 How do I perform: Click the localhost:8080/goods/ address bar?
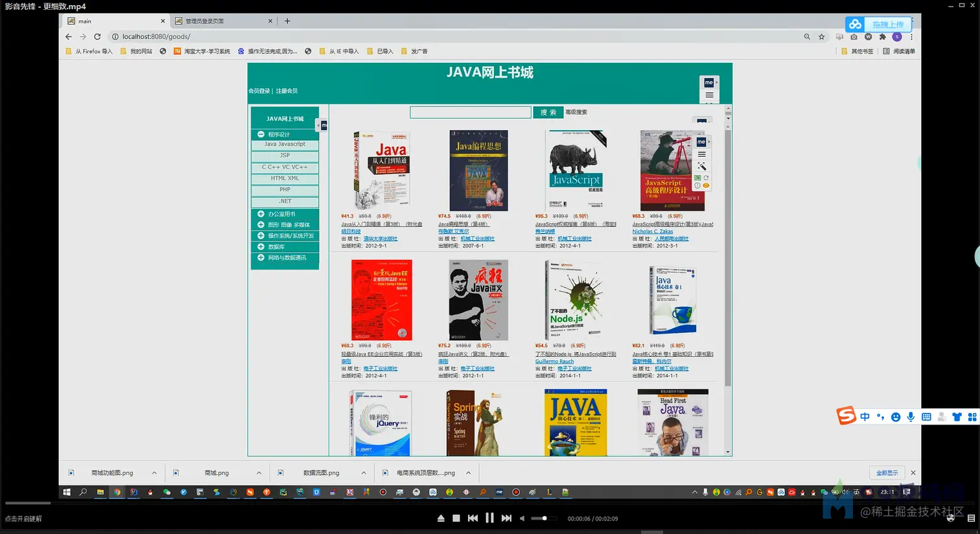click(454, 37)
